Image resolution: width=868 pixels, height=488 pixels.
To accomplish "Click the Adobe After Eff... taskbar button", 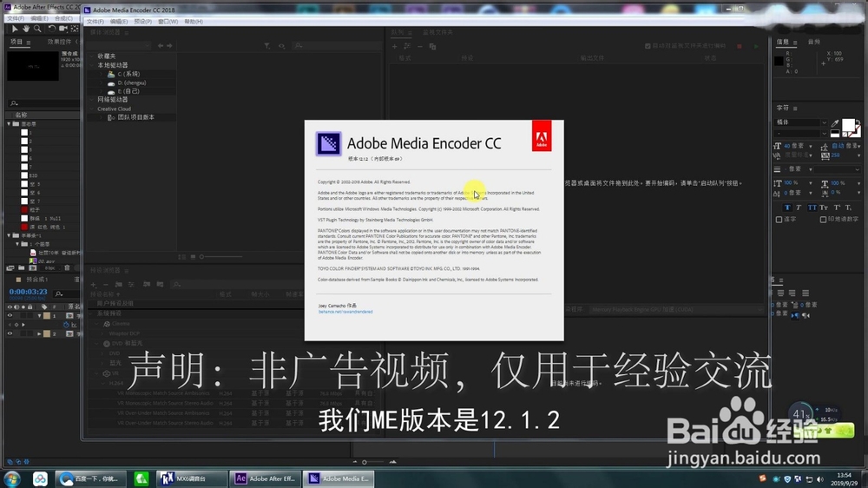I will pos(266,478).
